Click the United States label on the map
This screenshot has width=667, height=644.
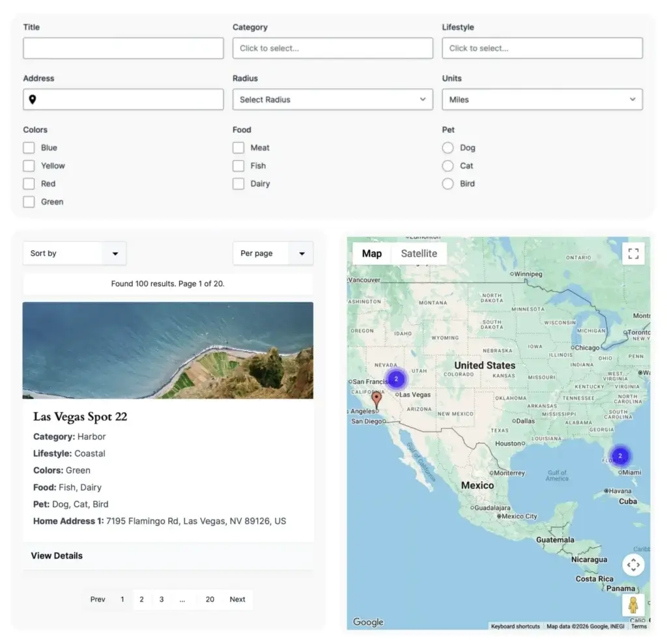point(485,365)
